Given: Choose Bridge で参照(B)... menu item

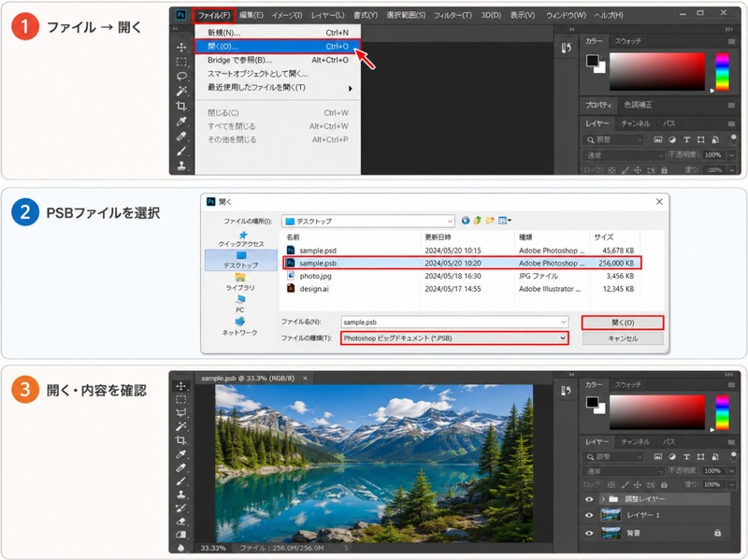Looking at the screenshot, I should click(277, 60).
